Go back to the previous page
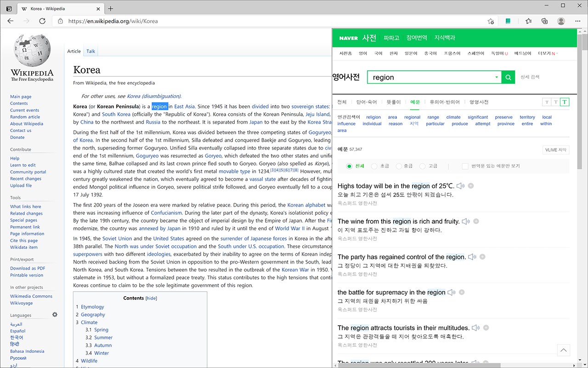Image resolution: width=588 pixels, height=368 pixels. (11, 21)
